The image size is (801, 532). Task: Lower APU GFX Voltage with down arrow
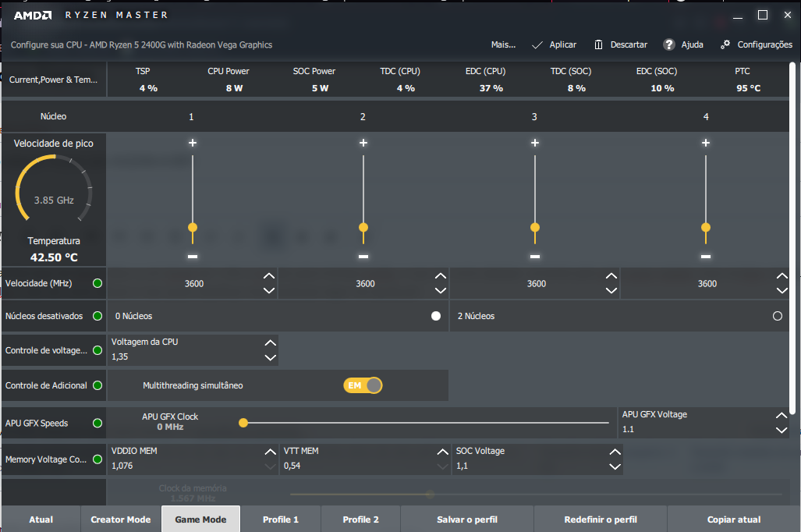click(x=782, y=430)
